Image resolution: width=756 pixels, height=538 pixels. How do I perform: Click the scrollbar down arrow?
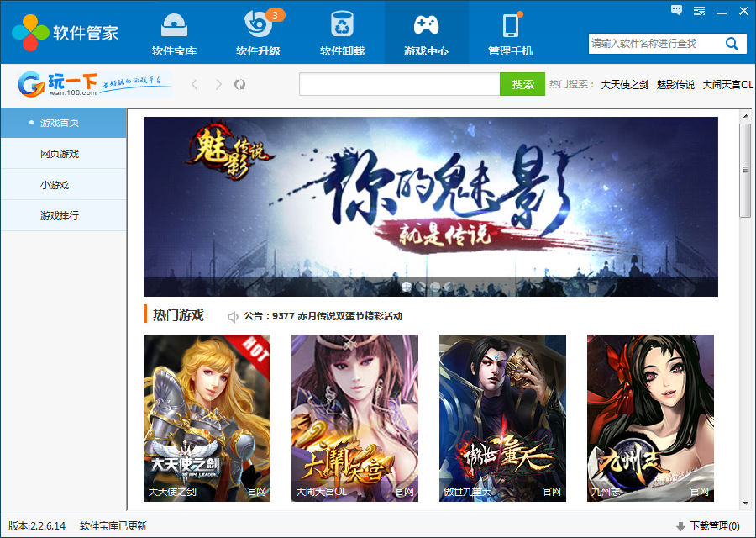pyautogui.click(x=745, y=504)
